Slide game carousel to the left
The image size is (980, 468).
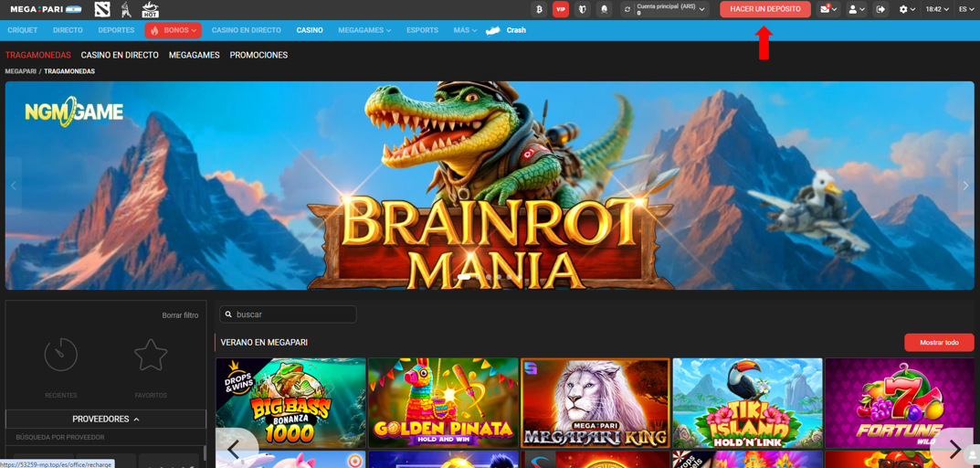(x=235, y=448)
